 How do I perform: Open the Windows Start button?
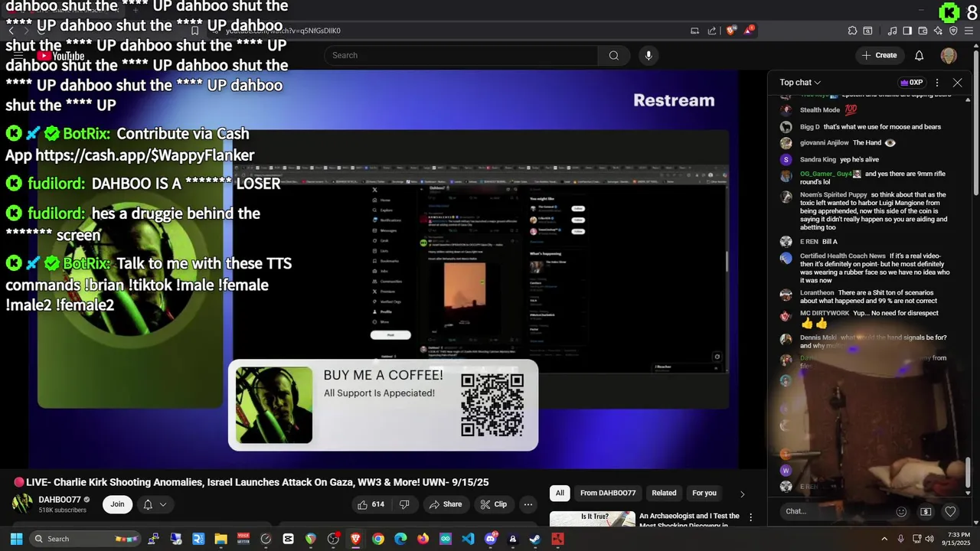[x=16, y=539]
